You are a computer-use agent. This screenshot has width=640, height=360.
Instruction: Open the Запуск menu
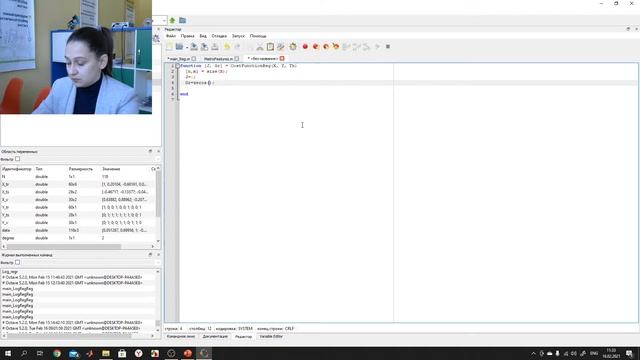pyautogui.click(x=238, y=36)
